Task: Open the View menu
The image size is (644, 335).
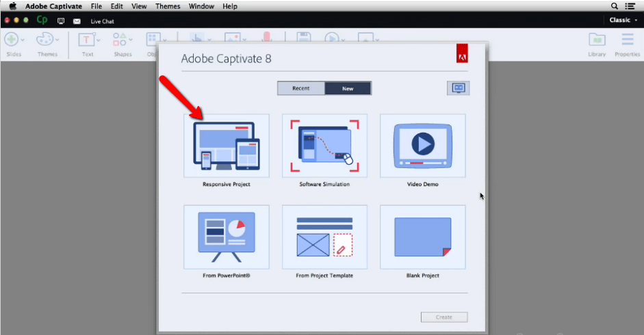Action: tap(139, 6)
